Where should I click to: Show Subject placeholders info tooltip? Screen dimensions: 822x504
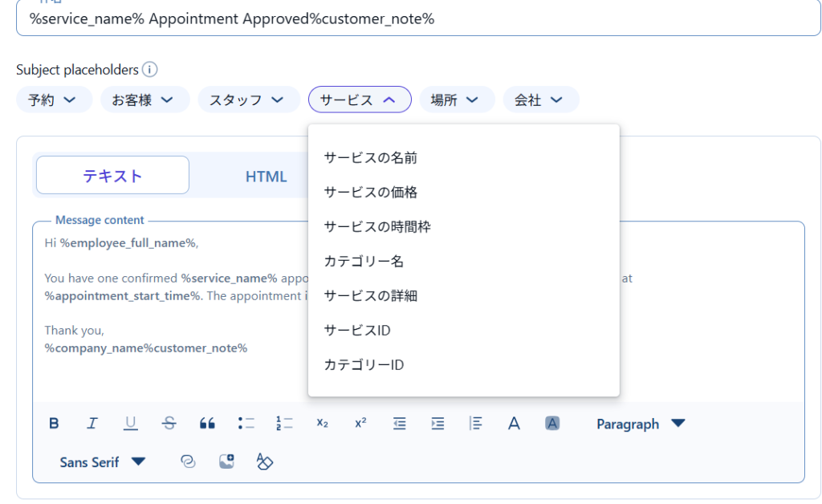tap(149, 70)
